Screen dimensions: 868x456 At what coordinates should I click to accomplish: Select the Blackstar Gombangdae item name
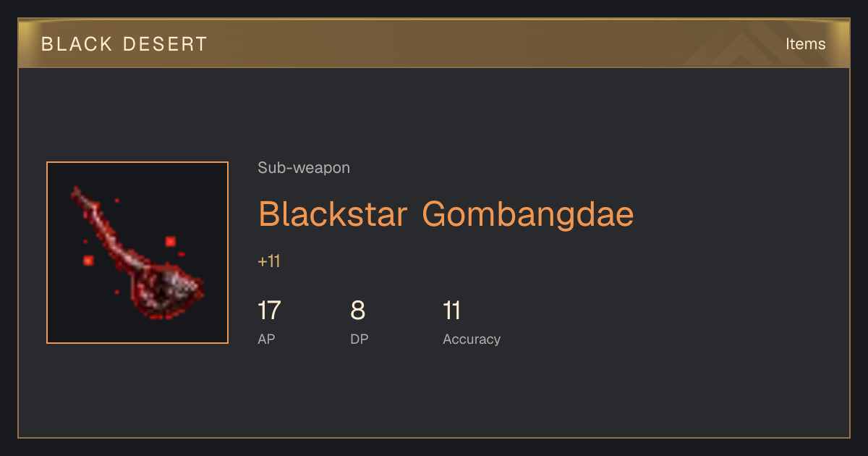pos(446,214)
